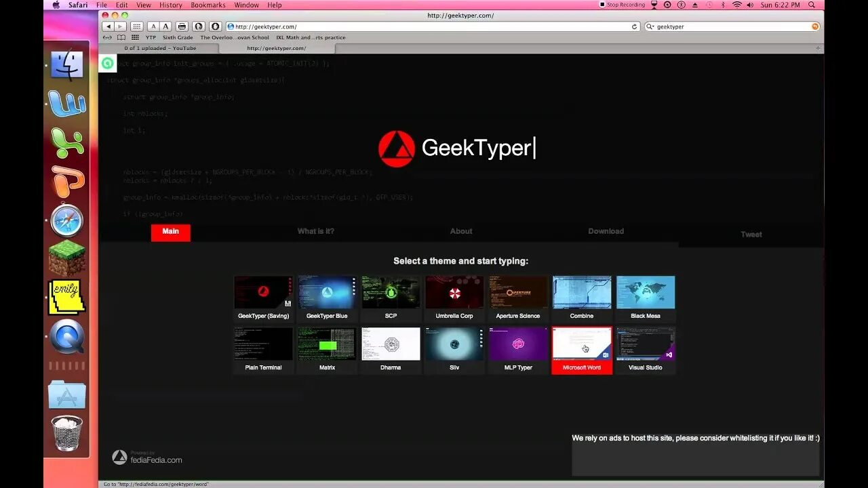Viewport: 868px width, 488px height.
Task: Open the About tab
Action: [x=461, y=232]
